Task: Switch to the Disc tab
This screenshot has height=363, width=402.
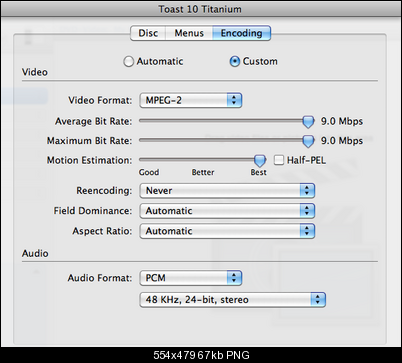Action: click(148, 33)
